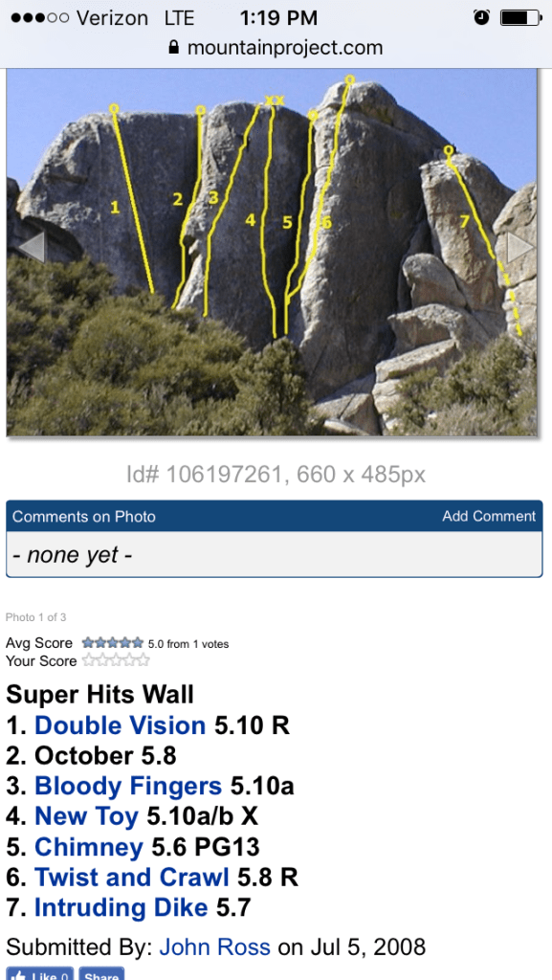This screenshot has height=980, width=552.
Task: Open the New Toy route link
Action: [86, 816]
